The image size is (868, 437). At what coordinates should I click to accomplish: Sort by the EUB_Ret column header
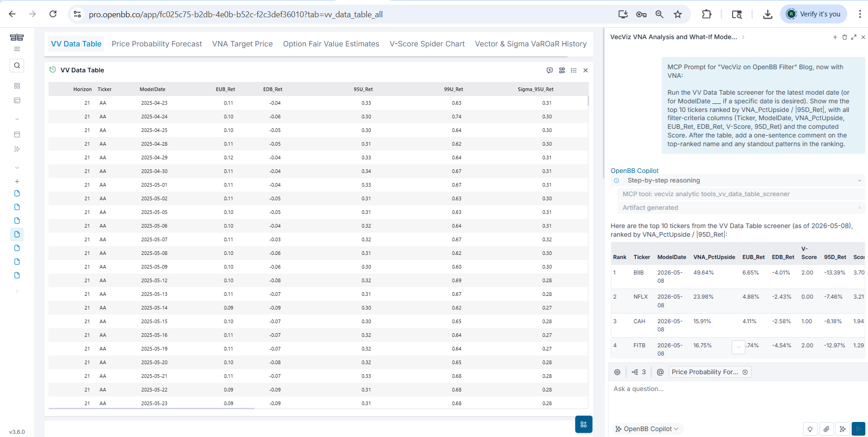(226, 89)
